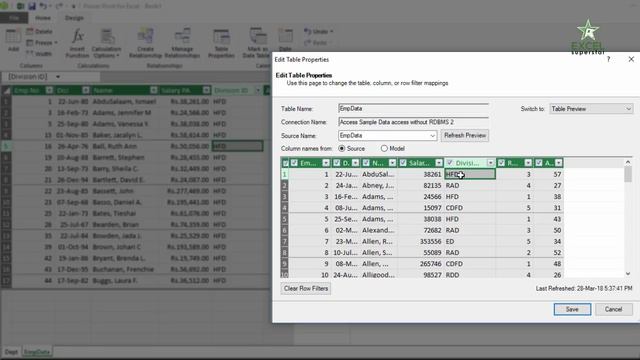Click the Table Name input field
This screenshot has width=640, height=360.
point(413,109)
